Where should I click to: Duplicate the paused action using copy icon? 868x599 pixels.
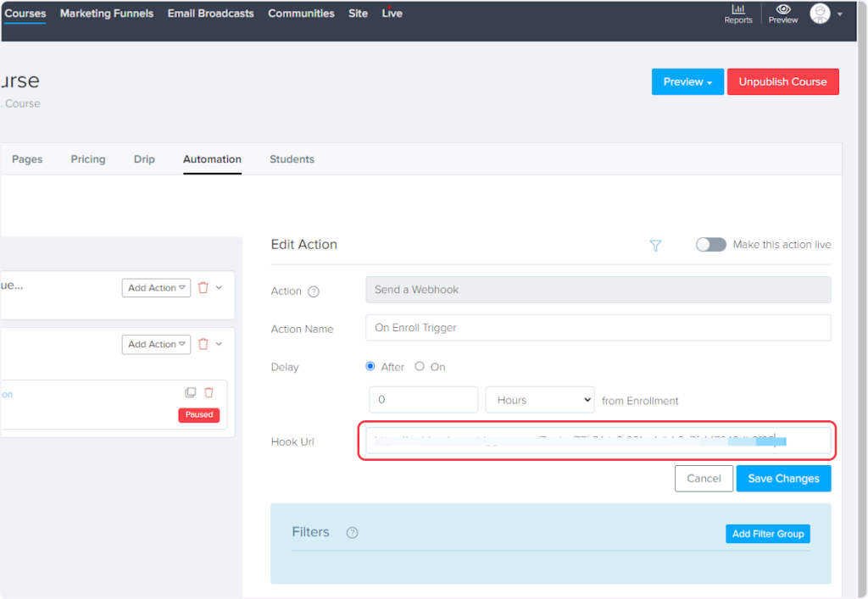pos(191,392)
